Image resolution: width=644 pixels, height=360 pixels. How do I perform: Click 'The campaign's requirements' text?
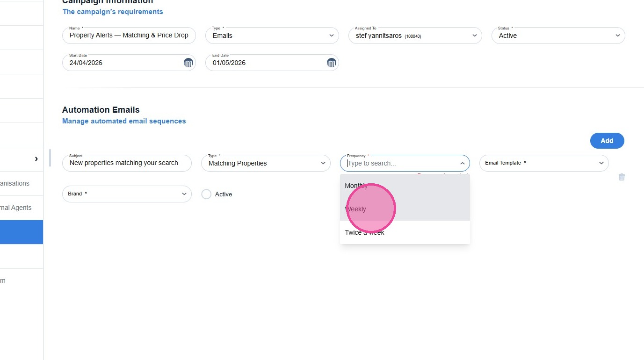tap(113, 12)
